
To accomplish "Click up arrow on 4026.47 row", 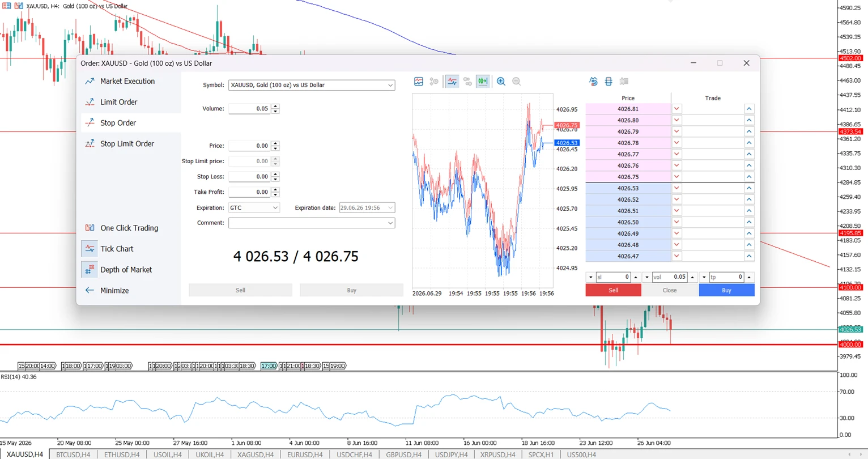I will click(x=749, y=256).
